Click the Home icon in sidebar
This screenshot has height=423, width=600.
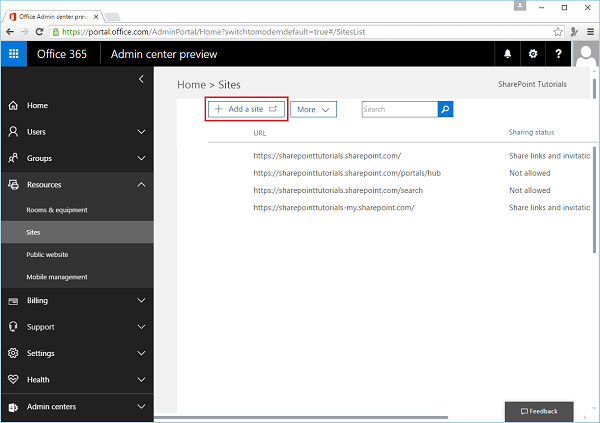point(13,106)
